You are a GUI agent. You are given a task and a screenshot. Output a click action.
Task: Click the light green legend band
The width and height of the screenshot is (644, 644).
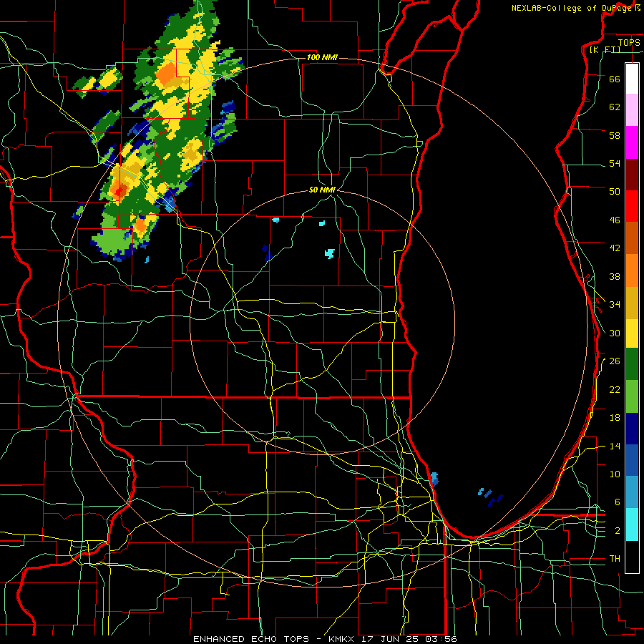pos(632,396)
